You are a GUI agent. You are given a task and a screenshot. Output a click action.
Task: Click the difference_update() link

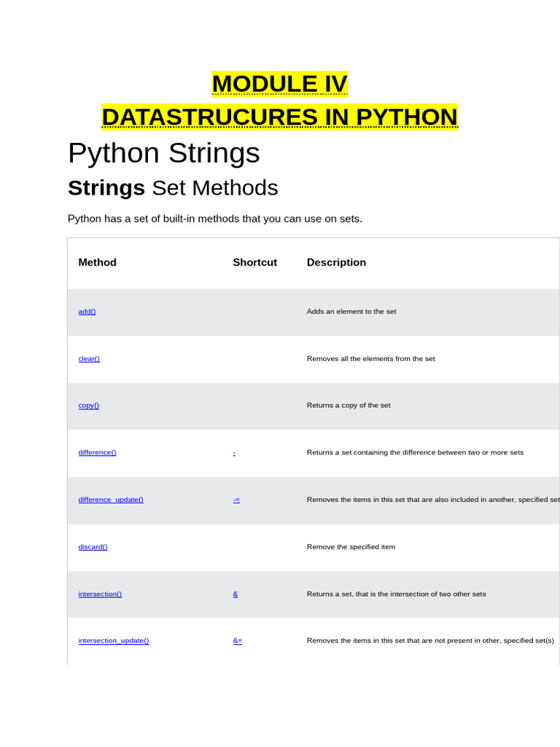pos(111,500)
